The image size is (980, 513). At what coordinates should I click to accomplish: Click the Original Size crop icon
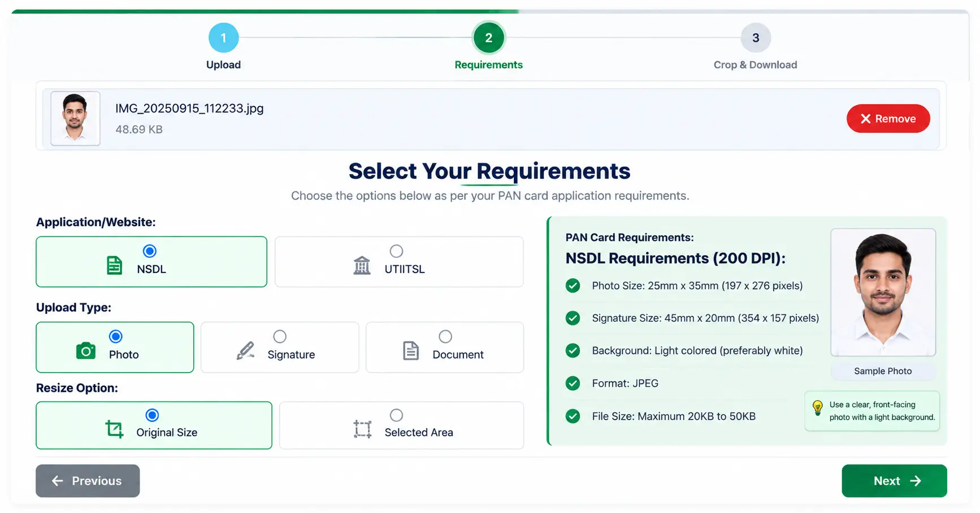(x=114, y=429)
